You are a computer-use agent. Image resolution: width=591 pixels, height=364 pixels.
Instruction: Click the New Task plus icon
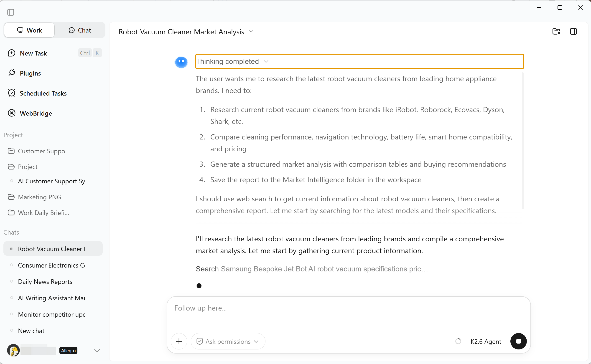tap(12, 53)
